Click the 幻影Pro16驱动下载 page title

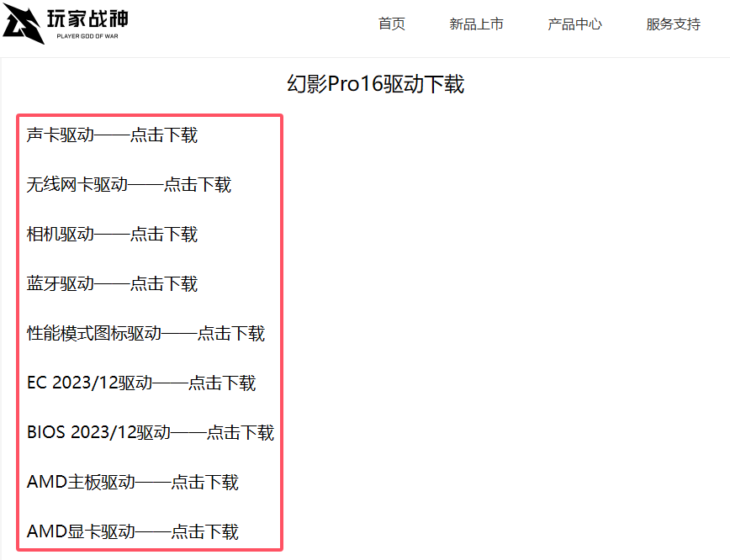coord(378,83)
